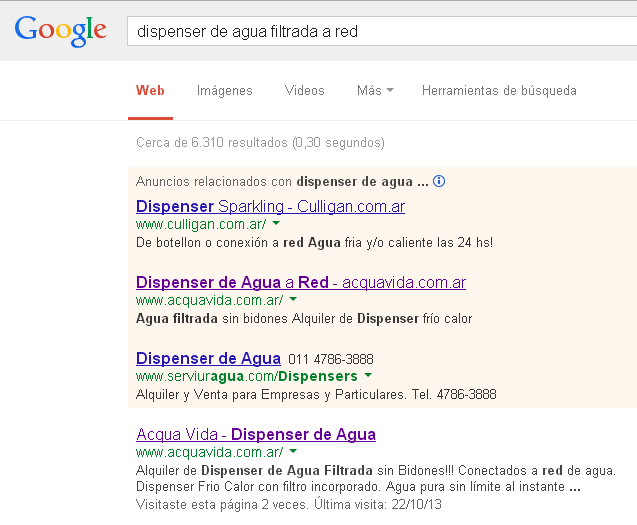Screen dimensions: 637x525
Task: Open the Dispenser Sparkling - Culligan.com.ar ad
Action: (270, 207)
